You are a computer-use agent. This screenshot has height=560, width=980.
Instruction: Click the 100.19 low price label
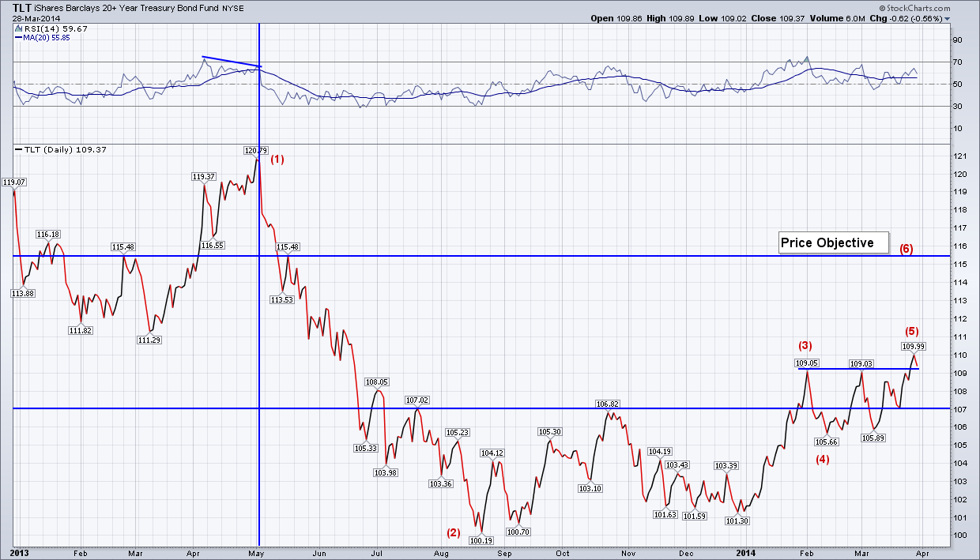click(481, 541)
